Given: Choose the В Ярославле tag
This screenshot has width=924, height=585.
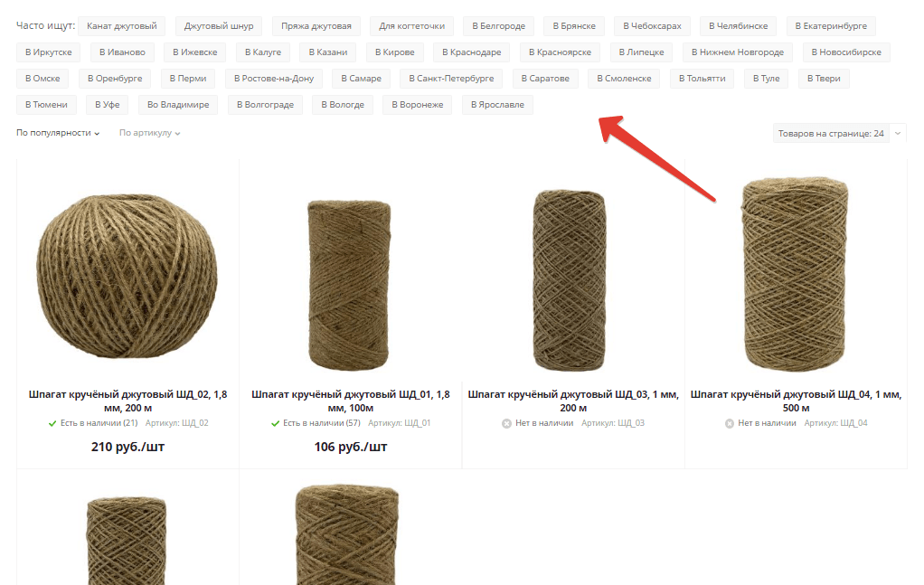Looking at the screenshot, I should coord(497,104).
